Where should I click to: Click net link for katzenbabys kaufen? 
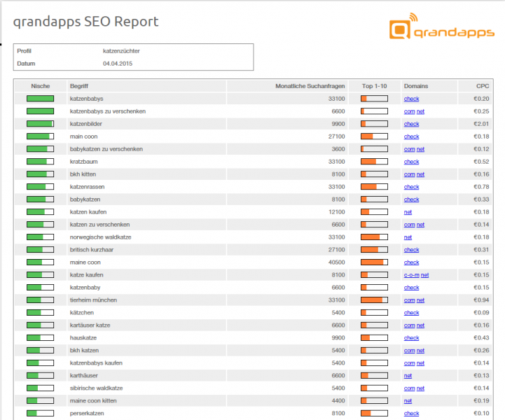[x=420, y=363]
